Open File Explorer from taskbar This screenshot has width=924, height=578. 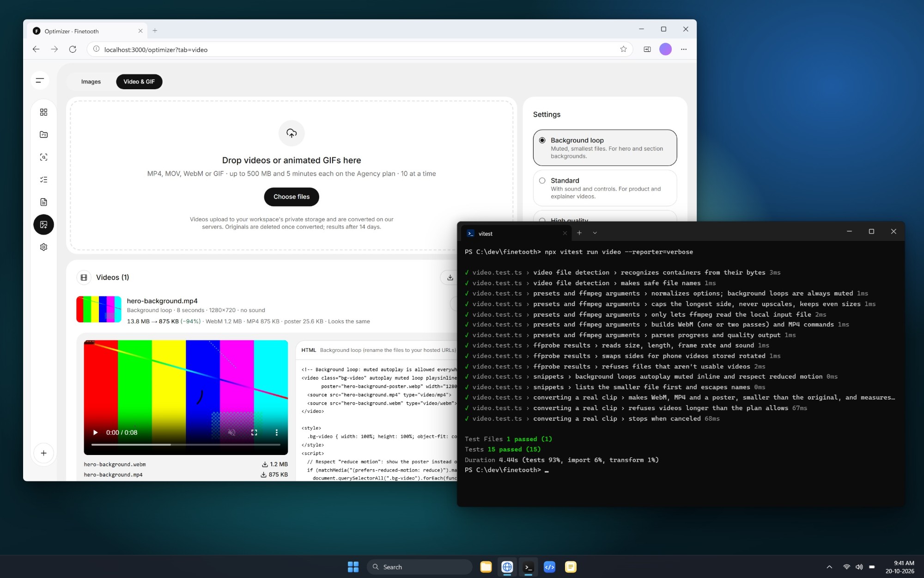coord(486,567)
